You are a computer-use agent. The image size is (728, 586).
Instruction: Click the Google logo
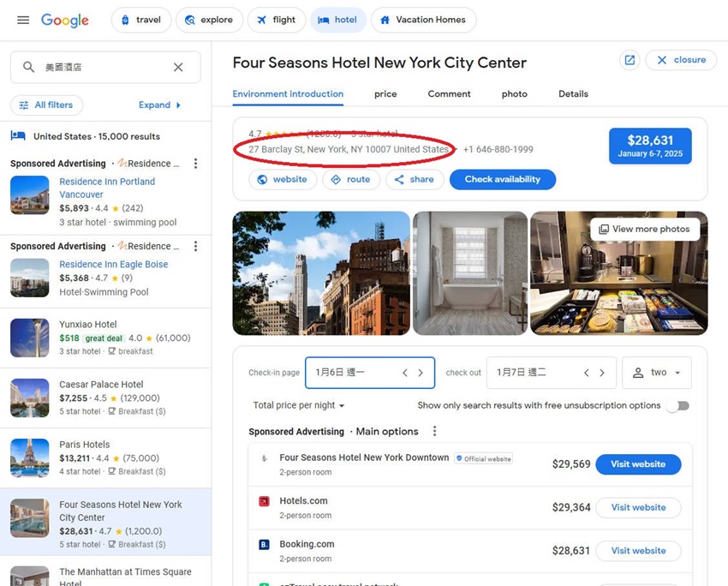64,20
